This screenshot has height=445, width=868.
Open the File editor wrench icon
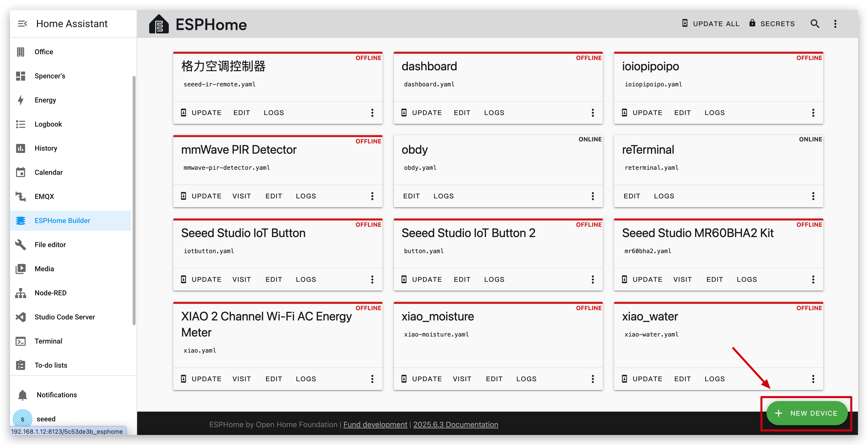tap(21, 245)
